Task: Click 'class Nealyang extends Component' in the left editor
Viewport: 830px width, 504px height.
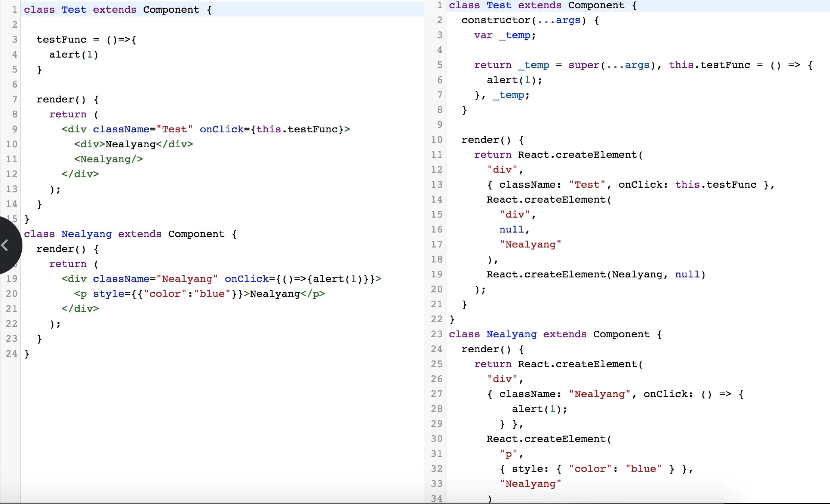Action: coord(124,234)
